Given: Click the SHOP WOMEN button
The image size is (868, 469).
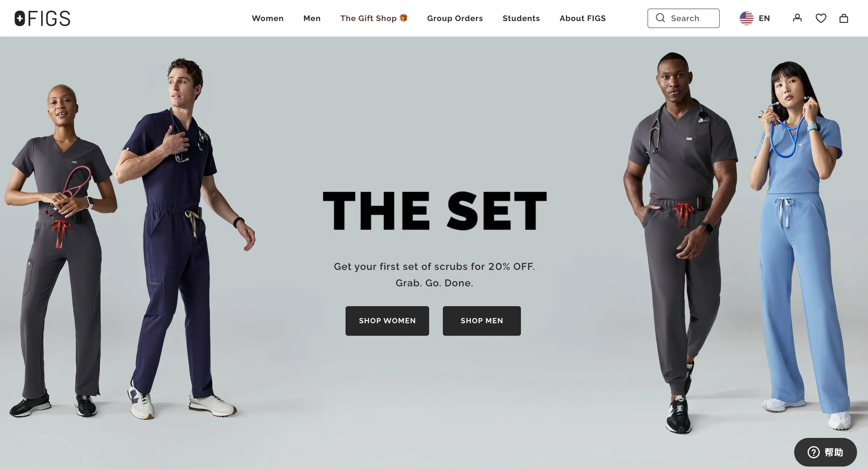Looking at the screenshot, I should click(x=387, y=321).
